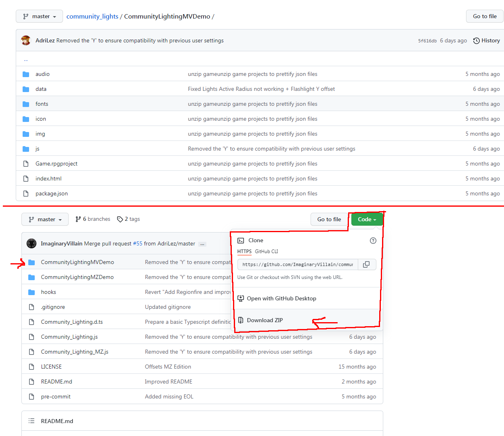This screenshot has width=504, height=436.
Task: Click the package.json file icon
Action: click(26, 193)
